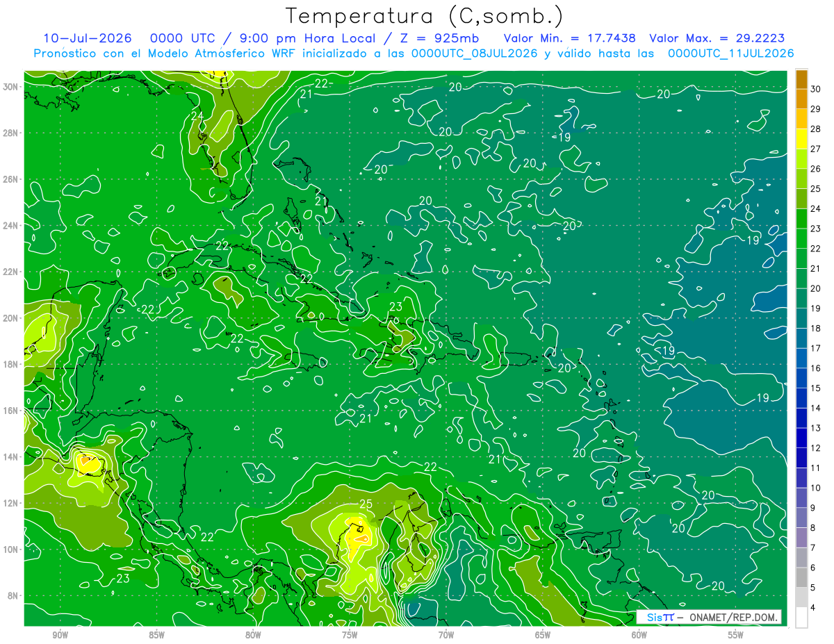
Task: Click the "0000UTC_08JUL2026" initialization time
Action: [x=475, y=53]
